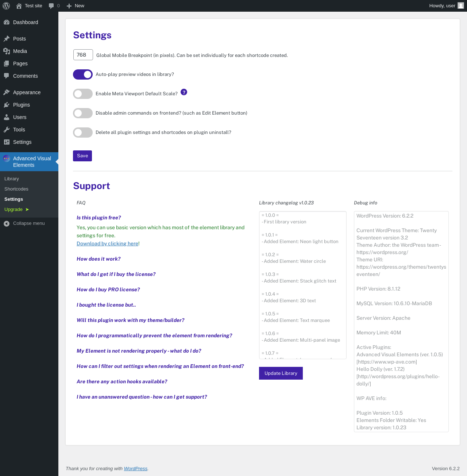Click Collapse menu text
The image size is (467, 476).
(x=29, y=223)
